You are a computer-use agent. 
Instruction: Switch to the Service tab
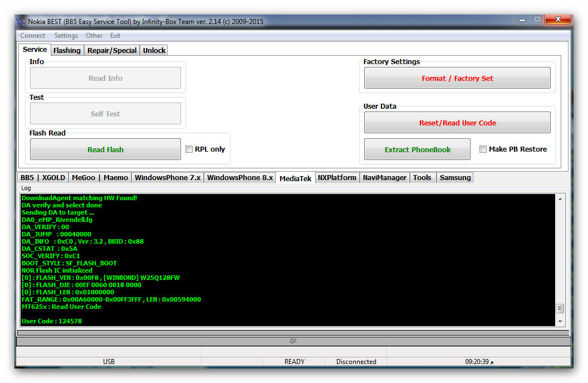pyautogui.click(x=35, y=50)
